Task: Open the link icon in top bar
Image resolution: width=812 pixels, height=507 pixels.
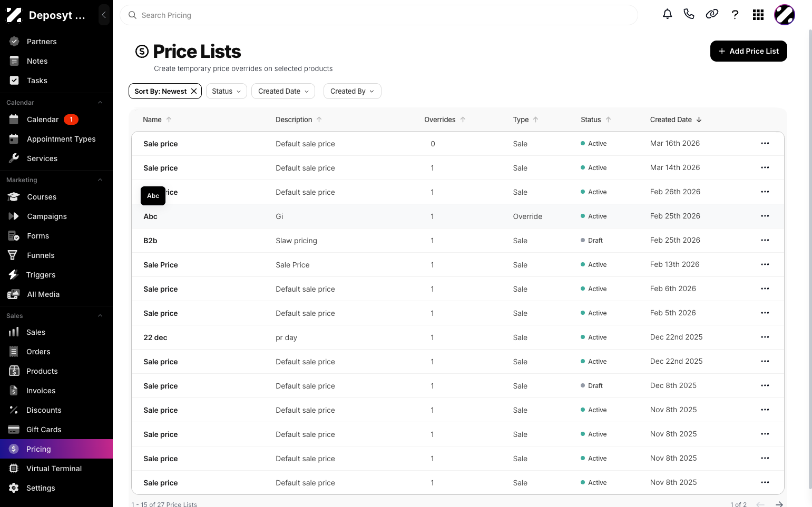Action: 712,14
